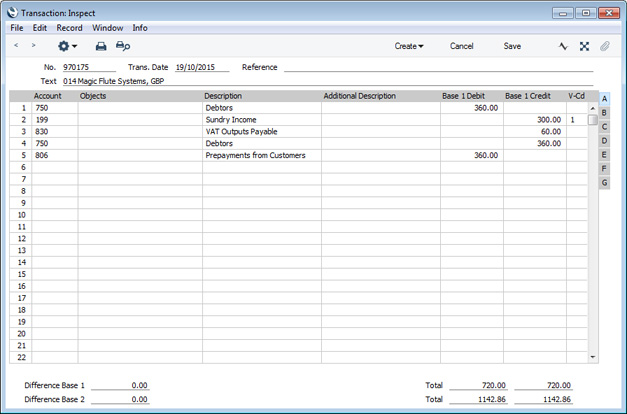The image size is (627, 414).
Task: Click Sundry Income description
Action: 231,120
